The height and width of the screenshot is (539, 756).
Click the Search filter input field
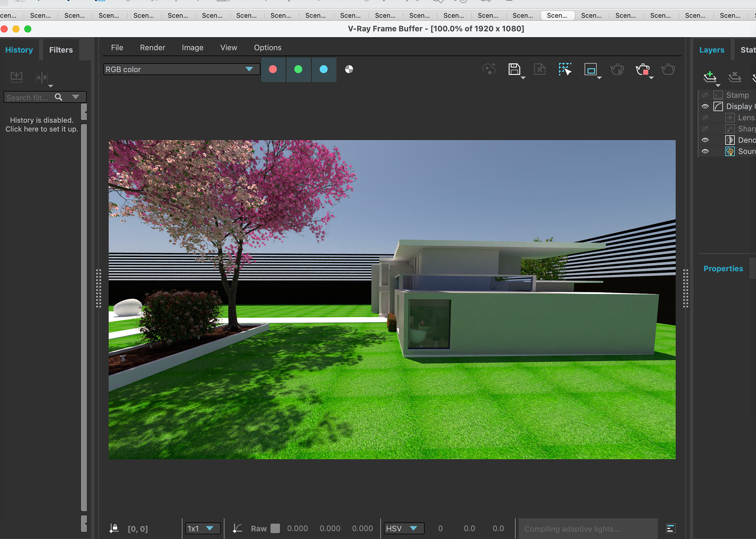28,97
